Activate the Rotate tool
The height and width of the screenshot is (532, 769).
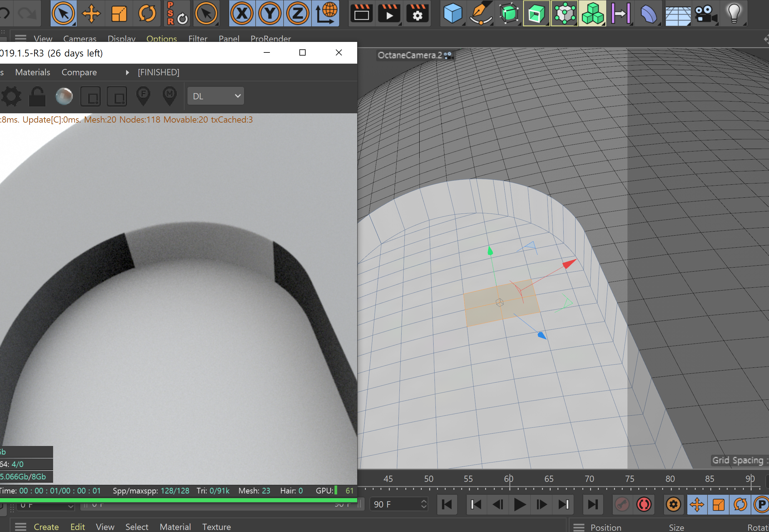point(147,13)
